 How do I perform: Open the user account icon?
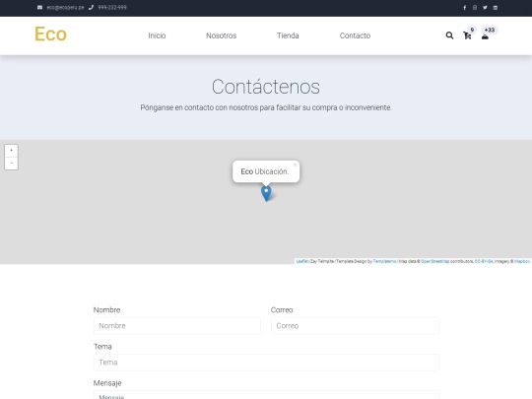(485, 36)
